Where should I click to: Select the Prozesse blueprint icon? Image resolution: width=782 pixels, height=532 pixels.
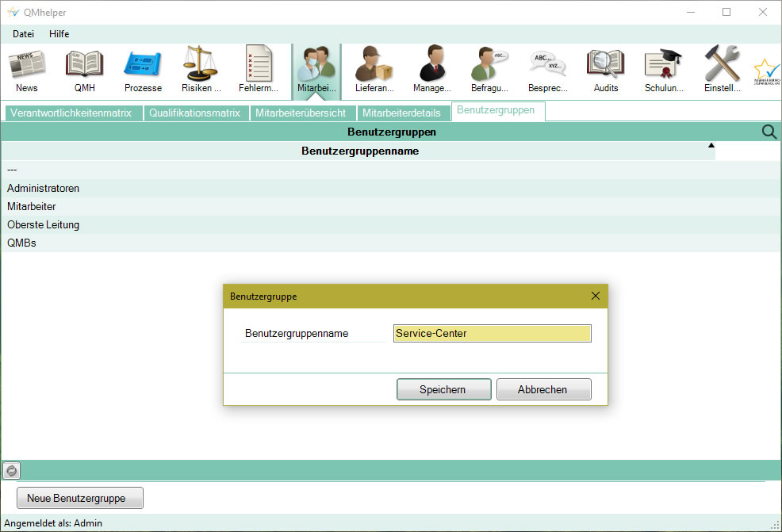click(x=143, y=70)
